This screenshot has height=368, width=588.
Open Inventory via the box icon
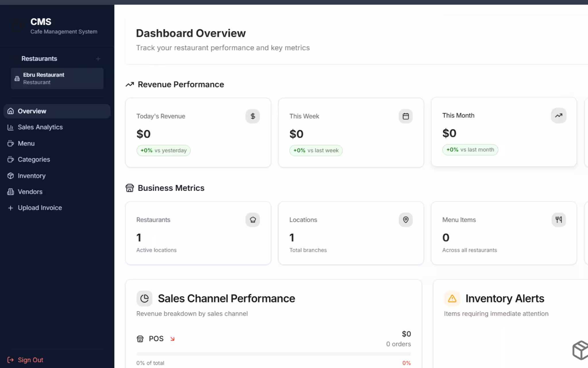pyautogui.click(x=10, y=175)
